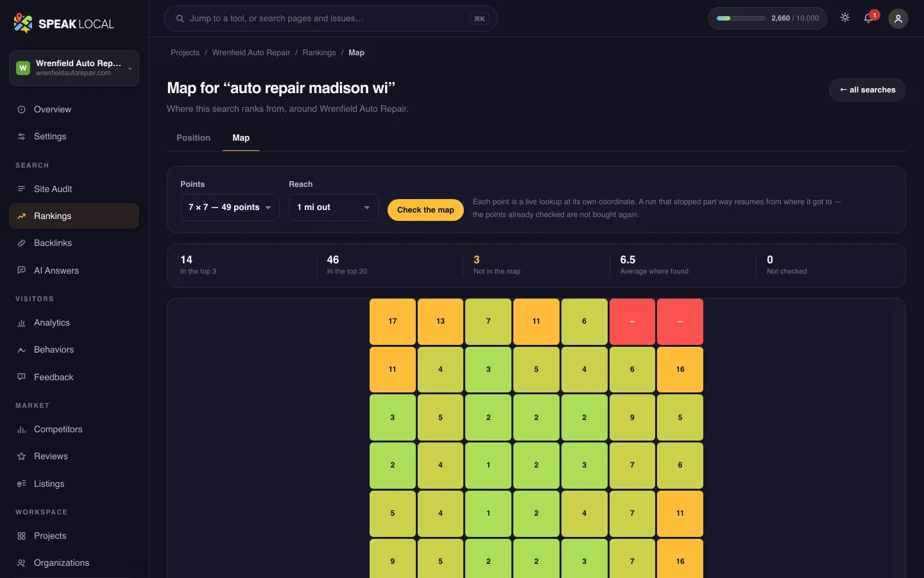The height and width of the screenshot is (578, 924).
Task: Click the Speak Local logo icon
Action: coord(23,24)
